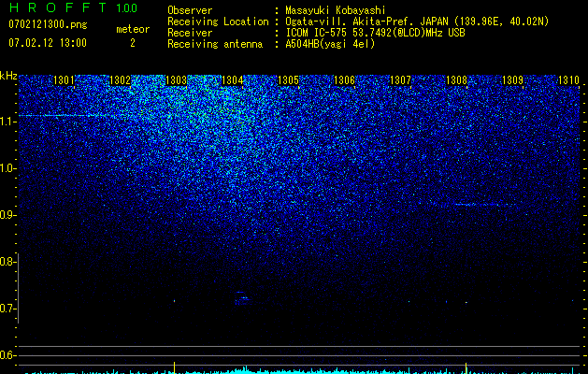Click the ICOM IC-575 receiver frequency text
588x374 pixels.
pyautogui.click(x=375, y=33)
